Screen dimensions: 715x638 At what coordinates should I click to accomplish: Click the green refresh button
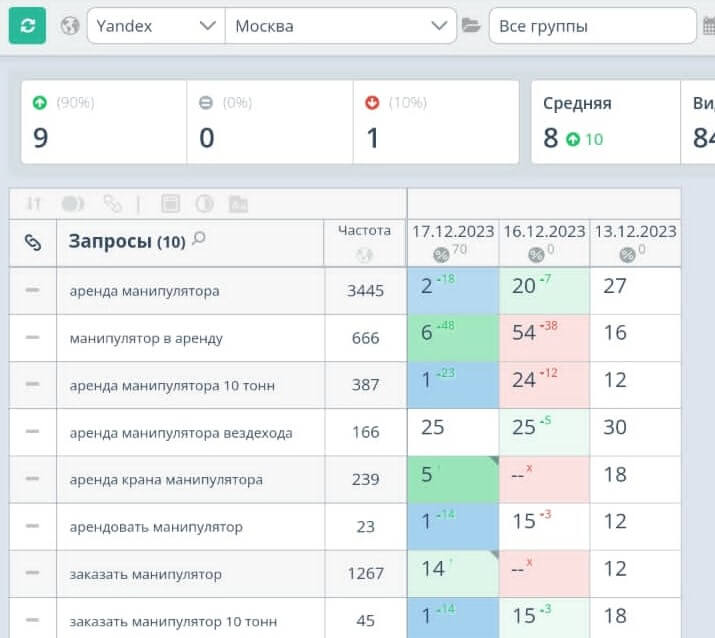[27, 26]
